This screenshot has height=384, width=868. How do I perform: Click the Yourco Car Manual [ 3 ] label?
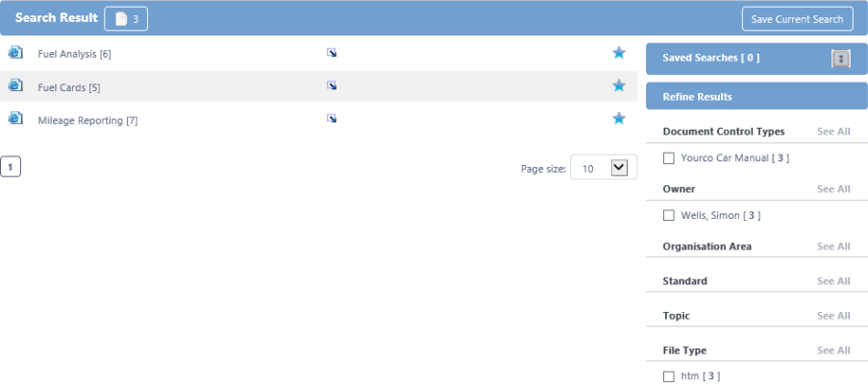click(735, 158)
